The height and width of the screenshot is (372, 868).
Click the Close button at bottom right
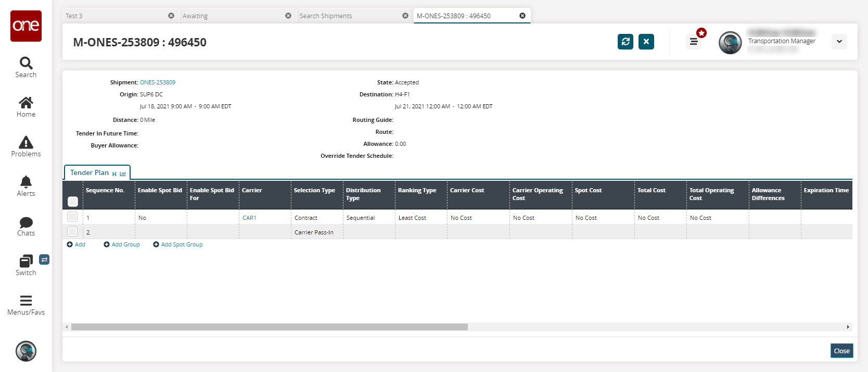click(841, 351)
